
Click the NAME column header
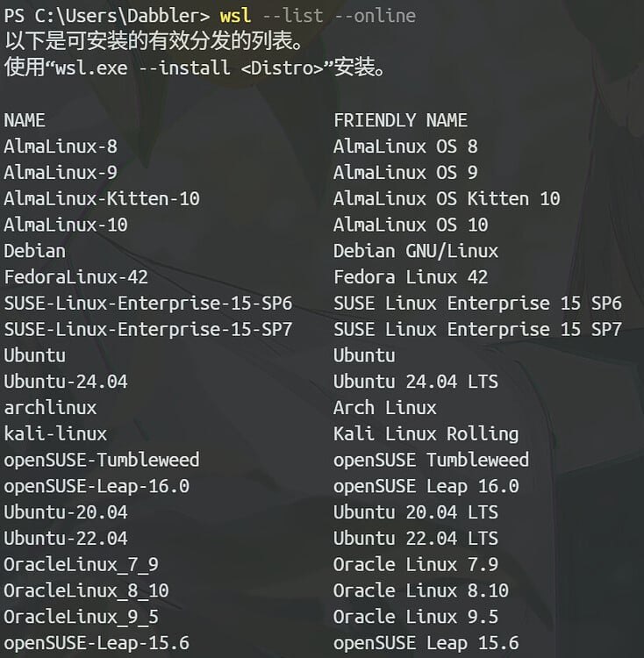pyautogui.click(x=25, y=120)
